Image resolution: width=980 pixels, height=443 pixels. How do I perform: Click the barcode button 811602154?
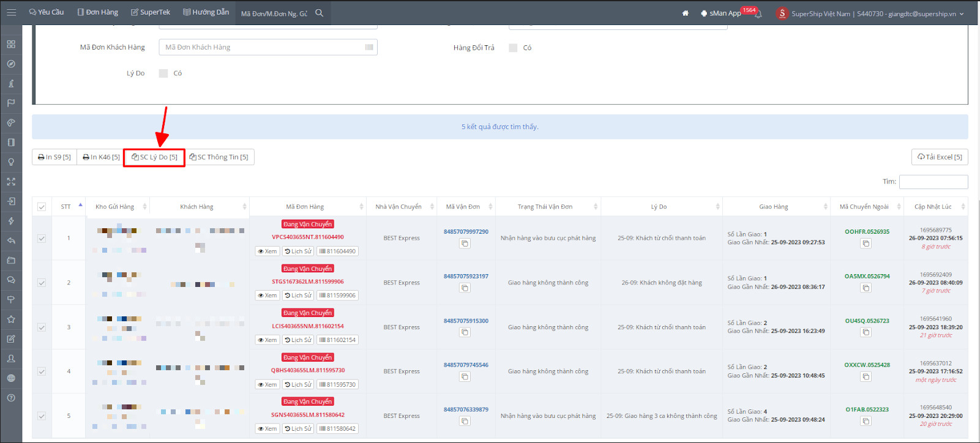click(x=337, y=340)
